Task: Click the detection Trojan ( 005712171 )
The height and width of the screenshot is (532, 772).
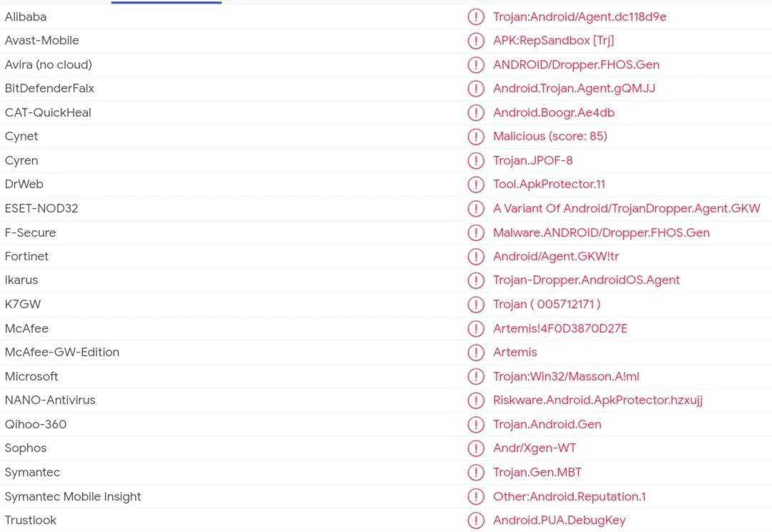Action: click(547, 304)
